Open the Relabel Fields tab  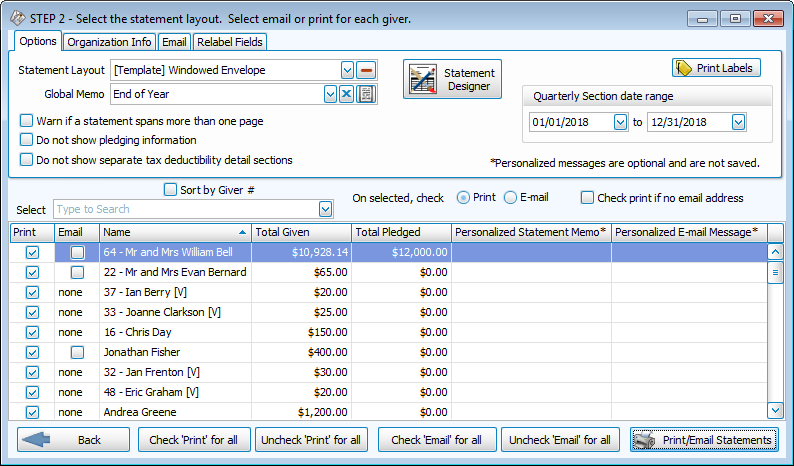[x=230, y=42]
